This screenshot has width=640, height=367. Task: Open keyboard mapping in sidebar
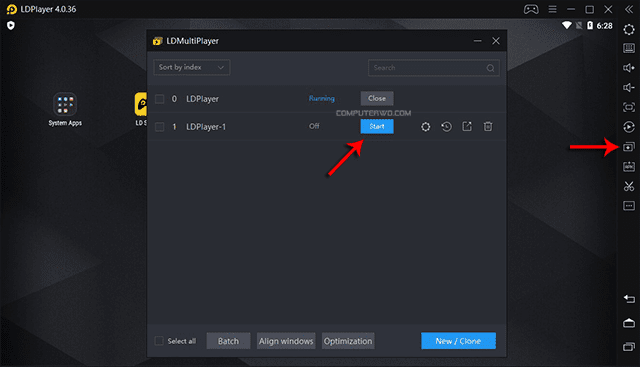[x=629, y=48]
